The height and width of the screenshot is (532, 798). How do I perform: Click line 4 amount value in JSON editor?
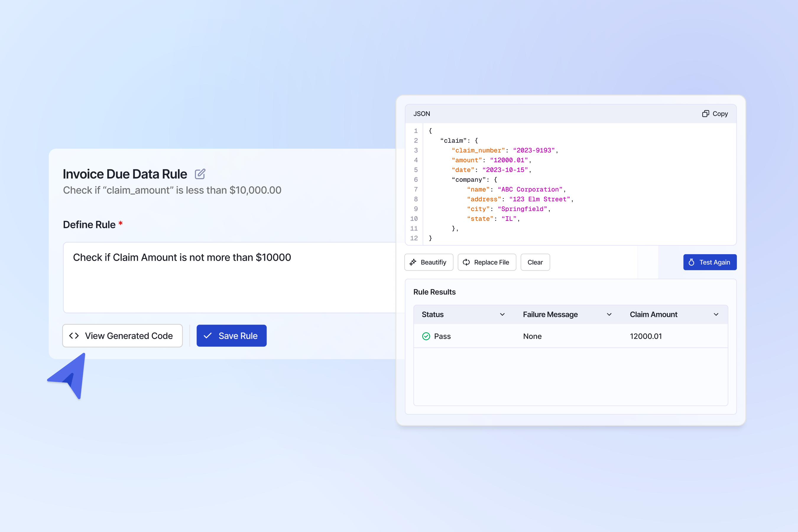(509, 160)
